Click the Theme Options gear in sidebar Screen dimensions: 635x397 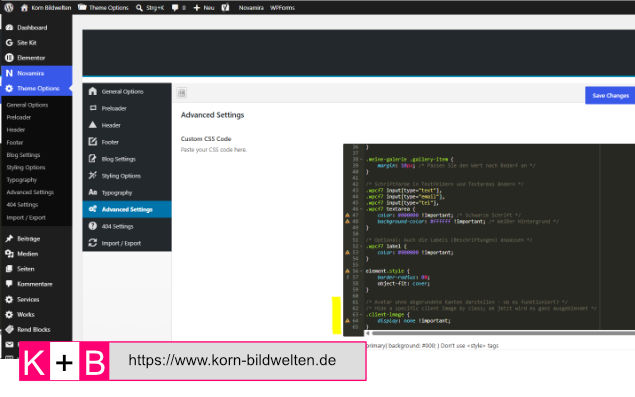(x=9, y=88)
